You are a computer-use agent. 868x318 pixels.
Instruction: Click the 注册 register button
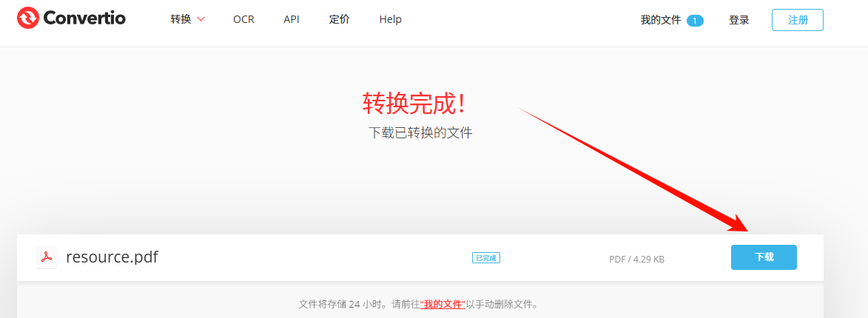click(797, 20)
